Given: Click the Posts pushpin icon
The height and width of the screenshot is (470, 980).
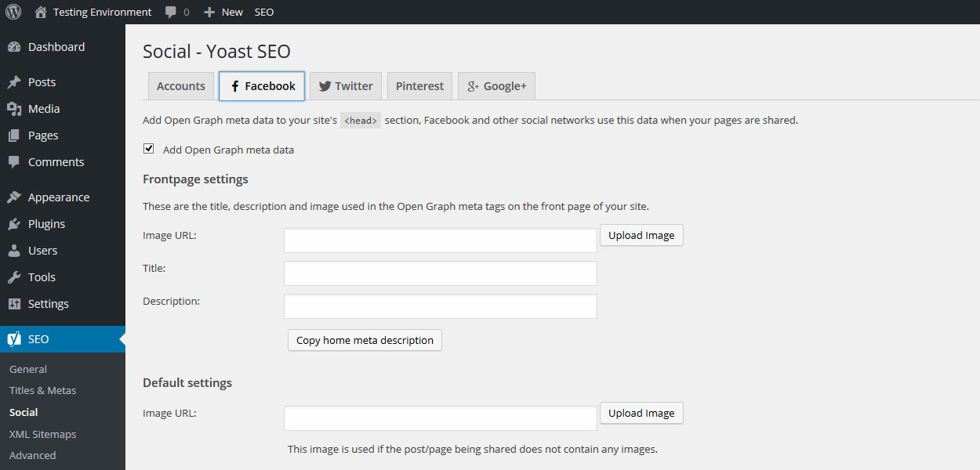Looking at the screenshot, I should click(x=14, y=82).
